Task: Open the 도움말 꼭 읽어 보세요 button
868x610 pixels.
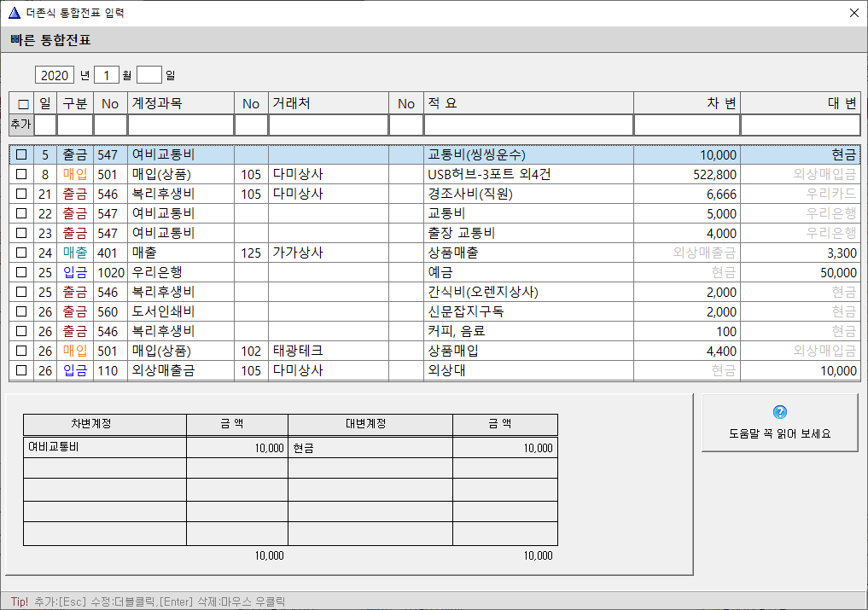Action: (779, 423)
